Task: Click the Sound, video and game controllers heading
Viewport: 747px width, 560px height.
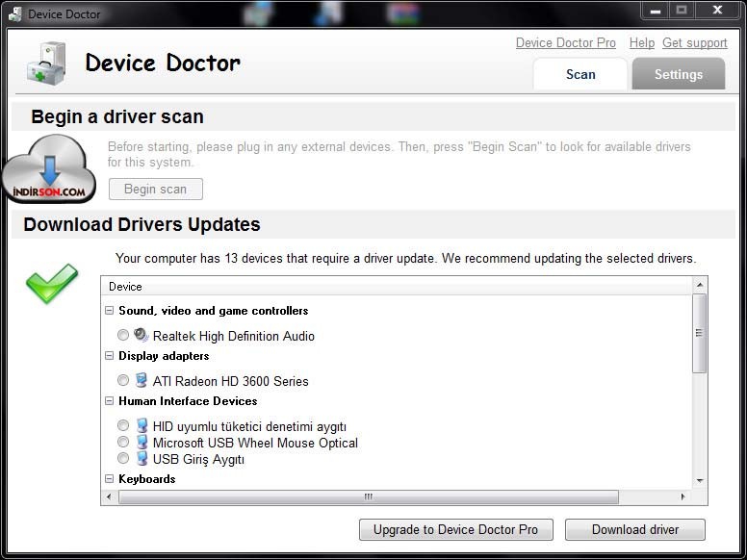Action: click(x=214, y=311)
